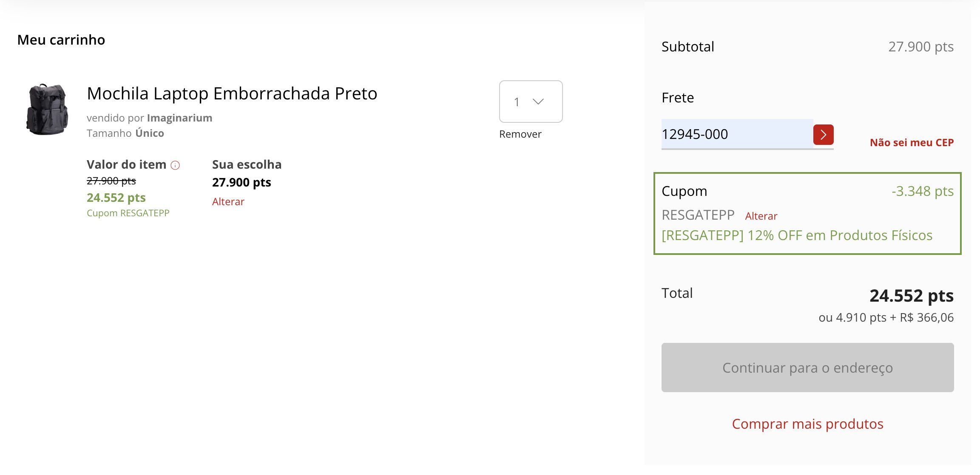
Task: Remove the item using the Remover link
Action: [x=520, y=134]
